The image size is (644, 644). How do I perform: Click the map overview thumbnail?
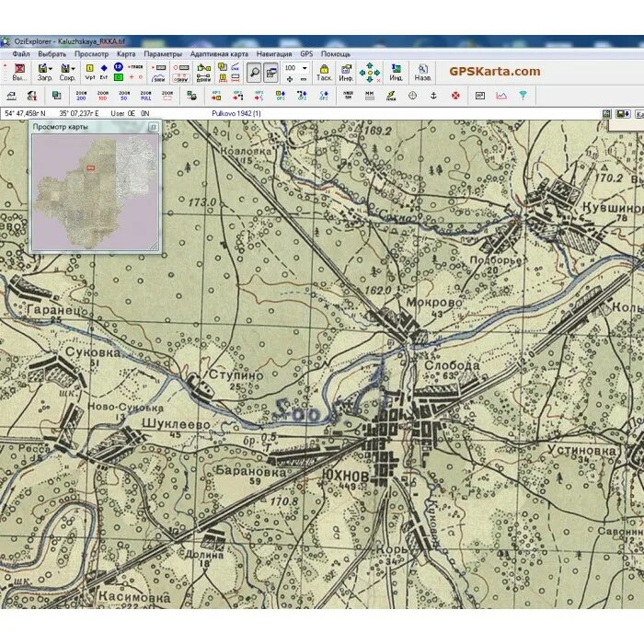pos(96,191)
